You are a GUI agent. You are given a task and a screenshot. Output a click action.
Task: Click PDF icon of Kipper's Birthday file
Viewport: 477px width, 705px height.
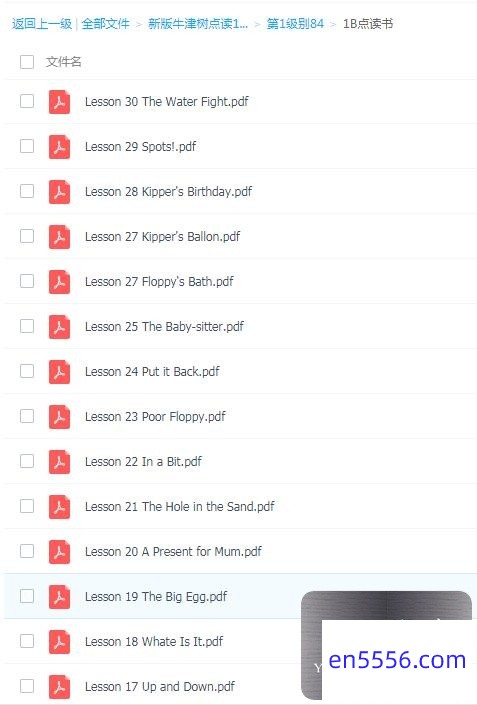[x=59, y=192]
